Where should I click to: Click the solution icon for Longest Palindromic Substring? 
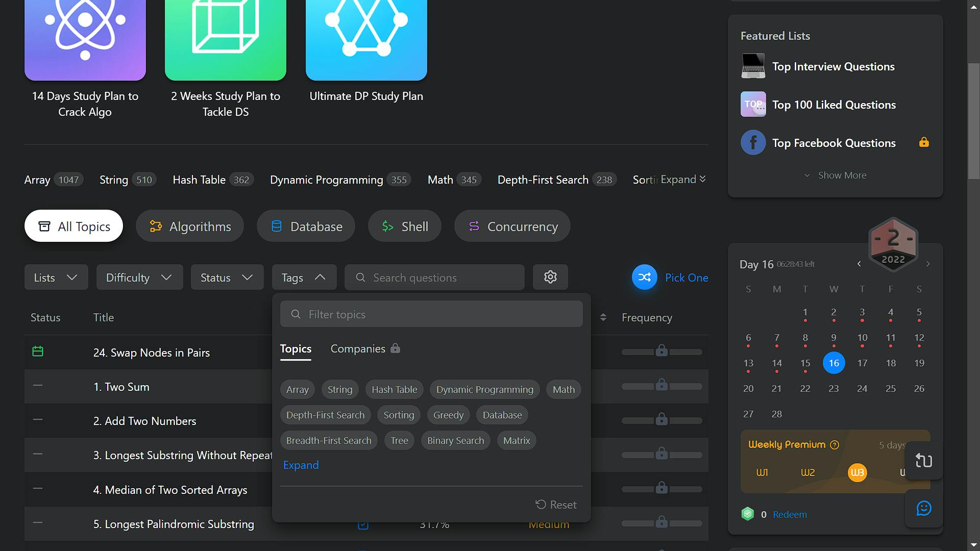(x=363, y=525)
